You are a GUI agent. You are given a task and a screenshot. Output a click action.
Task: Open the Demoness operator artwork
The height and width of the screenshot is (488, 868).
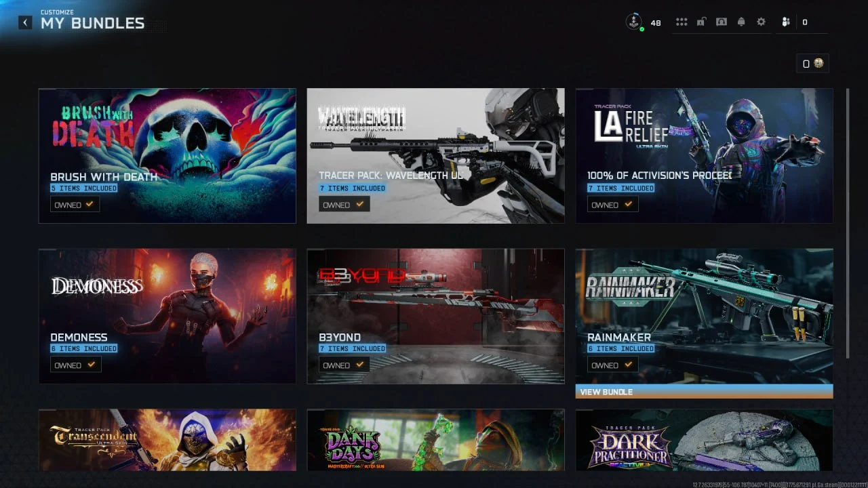167,316
